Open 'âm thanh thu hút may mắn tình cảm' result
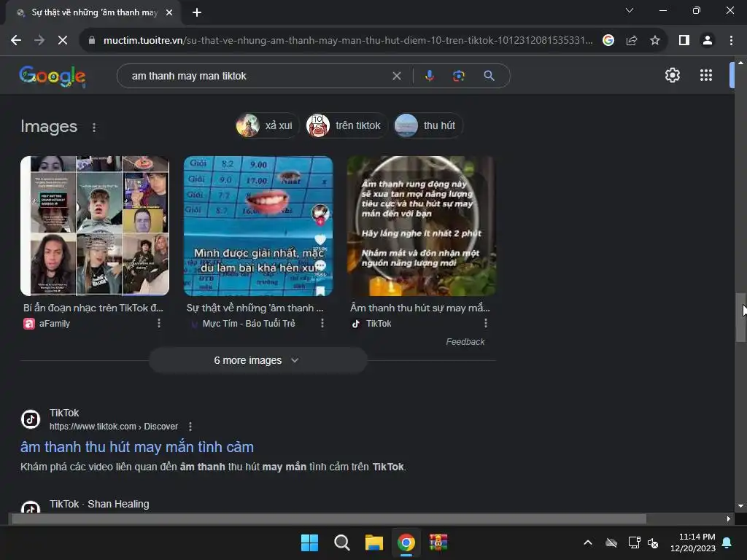 pos(137,447)
